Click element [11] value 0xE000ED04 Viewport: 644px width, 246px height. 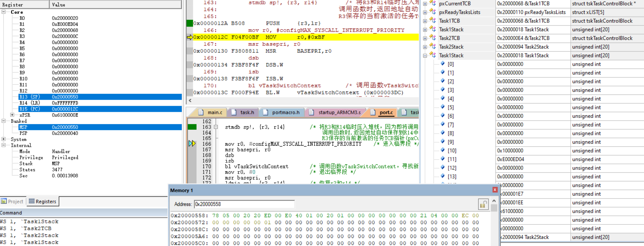click(511, 159)
